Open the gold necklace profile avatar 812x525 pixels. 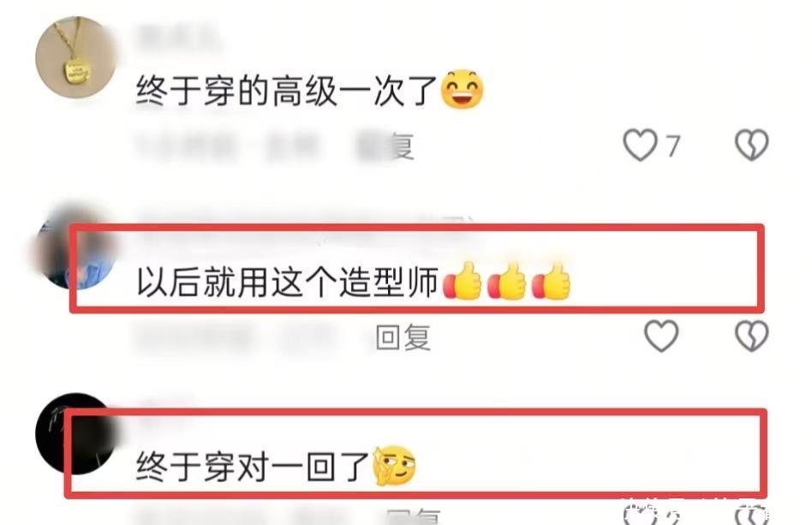[x=76, y=57]
